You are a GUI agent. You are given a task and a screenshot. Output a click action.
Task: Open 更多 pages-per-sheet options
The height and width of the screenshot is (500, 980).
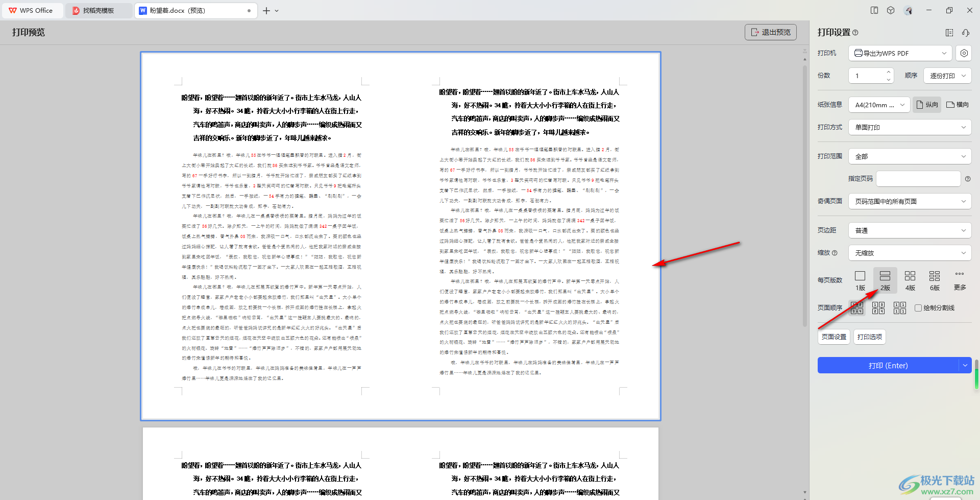960,280
